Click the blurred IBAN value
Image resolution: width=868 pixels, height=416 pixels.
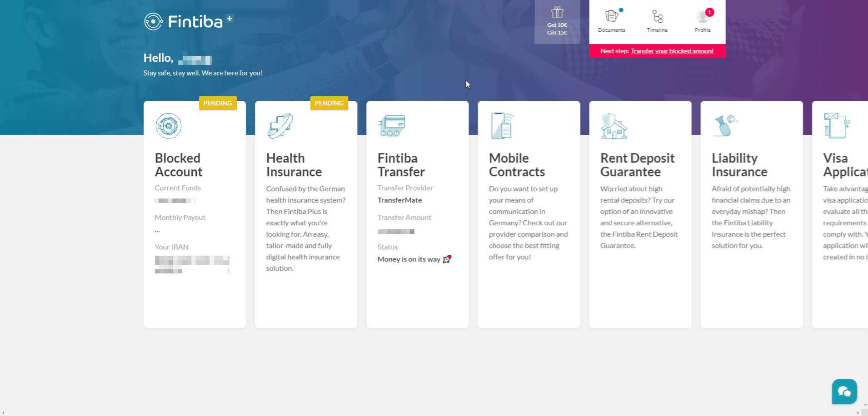click(x=192, y=264)
